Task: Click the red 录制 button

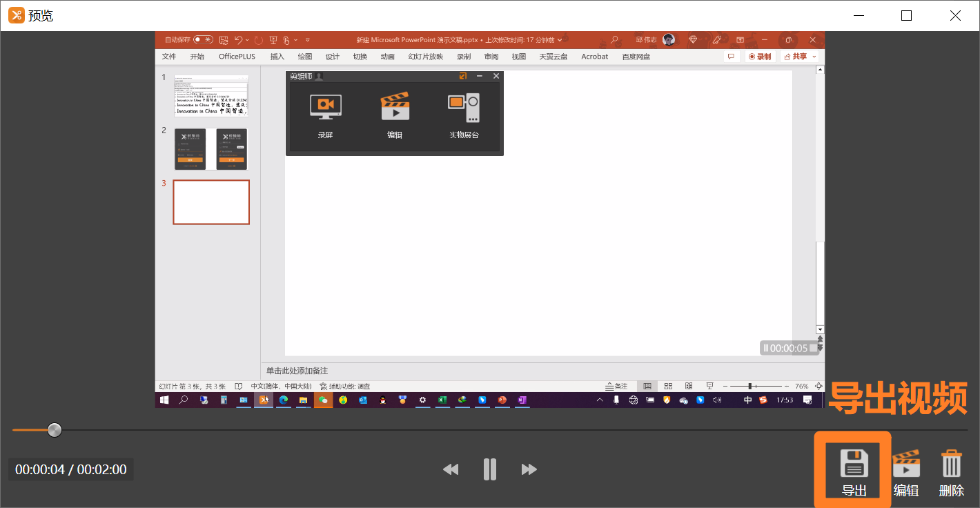Action: [x=760, y=57]
